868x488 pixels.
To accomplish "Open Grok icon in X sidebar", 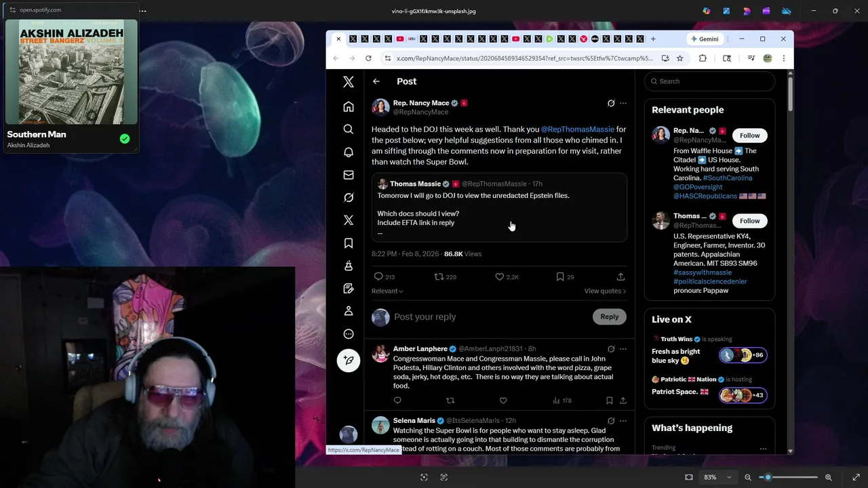I will pos(349,198).
